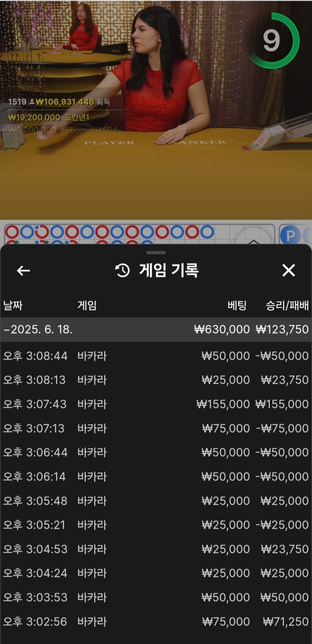Image resolution: width=312 pixels, height=644 pixels.
Task: Tap the drag handle atop history panel
Action: pos(156,253)
